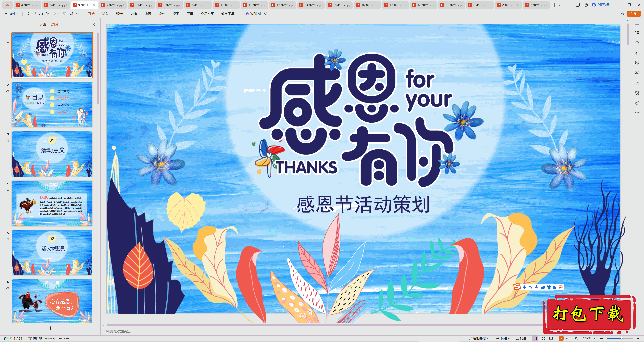Click the Save icon in quick toolbar

coord(28,14)
